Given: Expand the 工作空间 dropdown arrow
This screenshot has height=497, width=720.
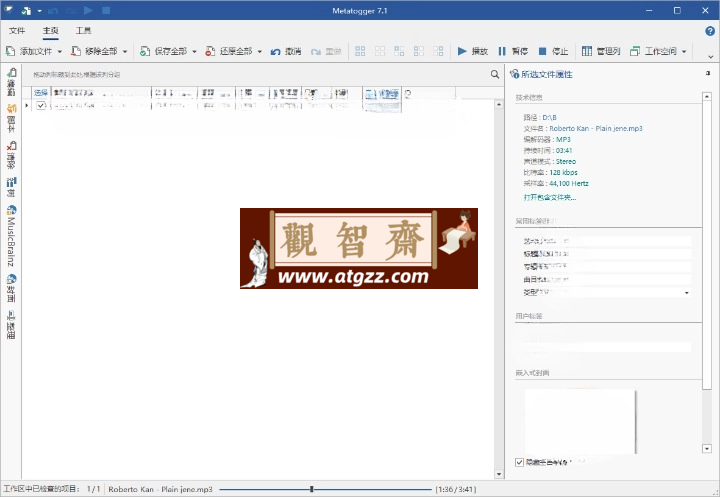Looking at the screenshot, I should pos(684,51).
